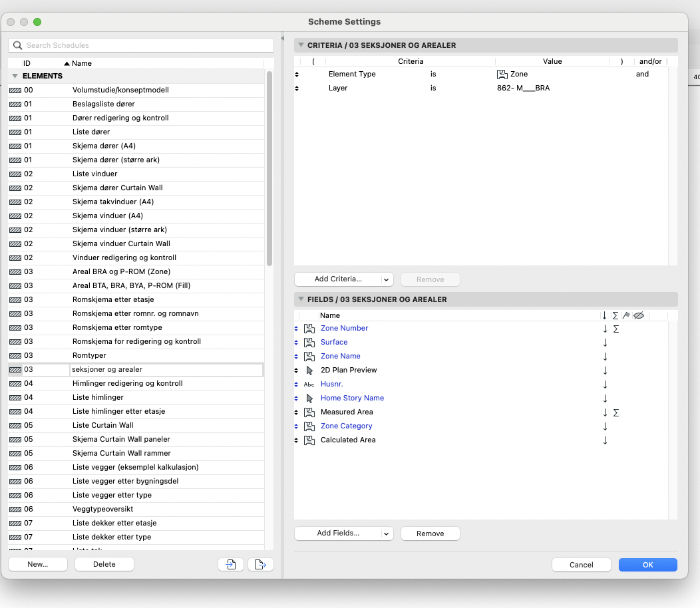Click the Zone icon in Element Type value
Image resolution: width=700 pixels, height=608 pixels.
click(502, 74)
